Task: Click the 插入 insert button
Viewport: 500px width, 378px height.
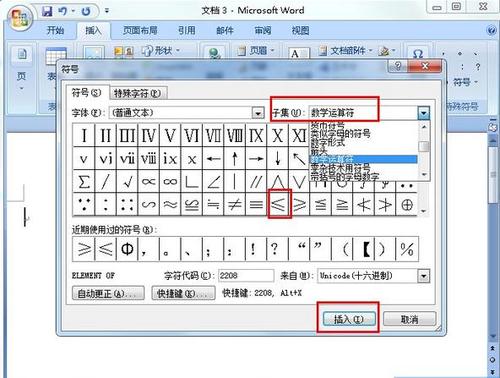Action: pos(349,319)
